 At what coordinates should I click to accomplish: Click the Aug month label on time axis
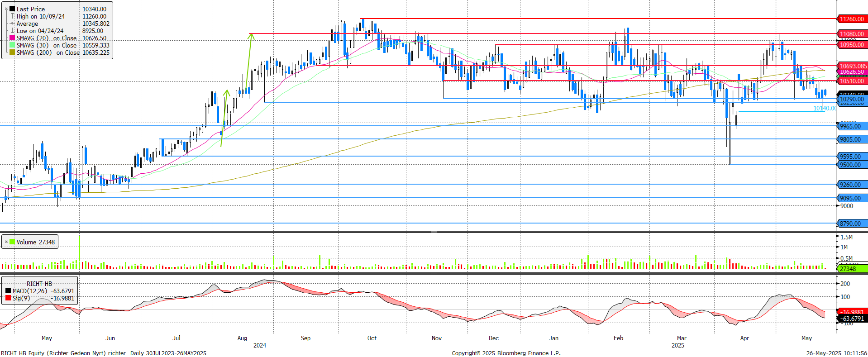click(242, 338)
